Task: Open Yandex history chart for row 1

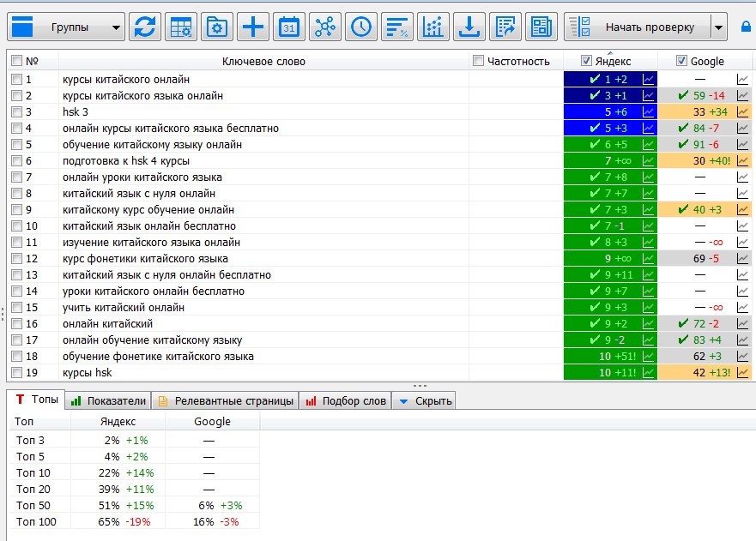Action: 649,79
